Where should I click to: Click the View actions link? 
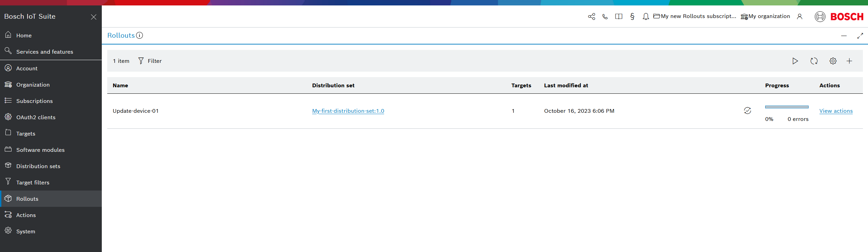click(836, 111)
